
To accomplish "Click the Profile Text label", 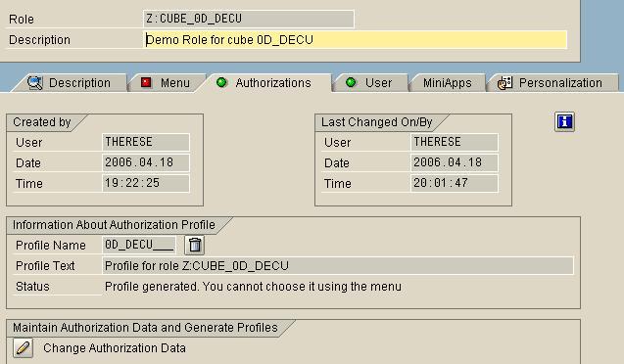I will coord(45,265).
